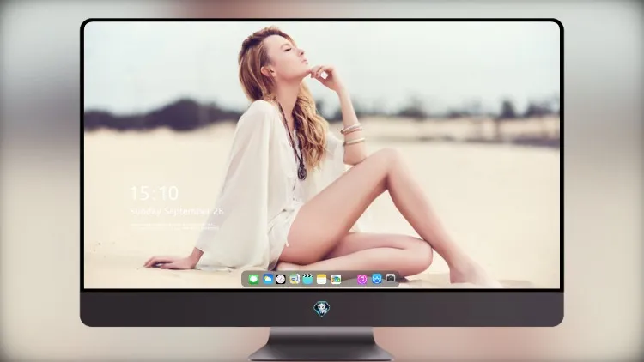The height and width of the screenshot is (362, 644).
Task: Open the green Messages dock icon
Action: (253, 279)
